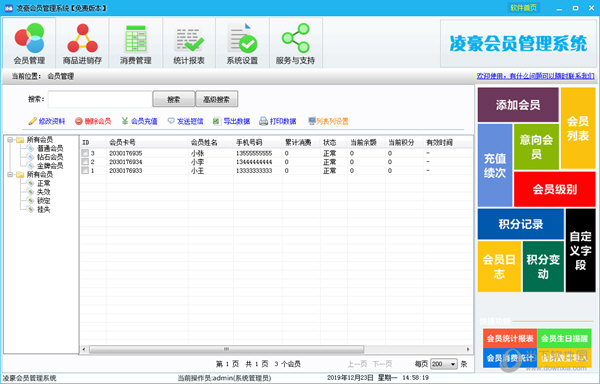Select the 挂失 status tree item
The width and height of the screenshot is (600, 384).
44,210
